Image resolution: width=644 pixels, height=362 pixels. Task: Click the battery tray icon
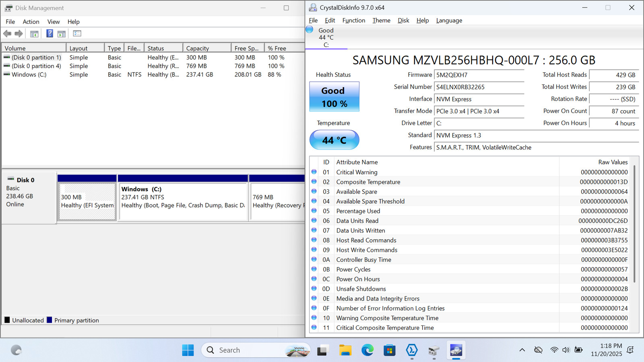578,350
